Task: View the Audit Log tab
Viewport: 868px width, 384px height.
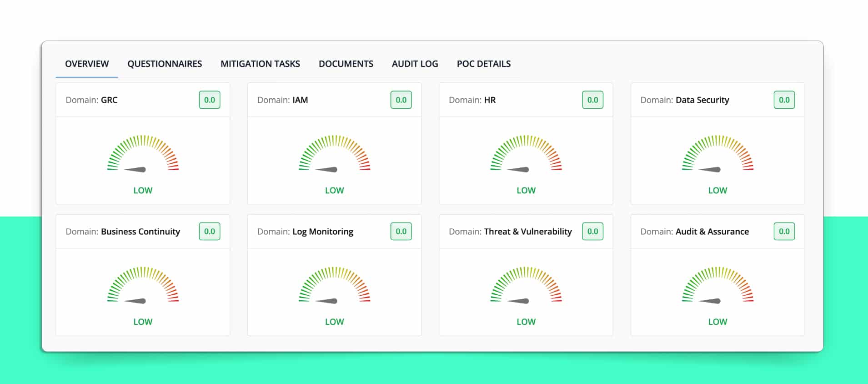Action: click(415, 64)
